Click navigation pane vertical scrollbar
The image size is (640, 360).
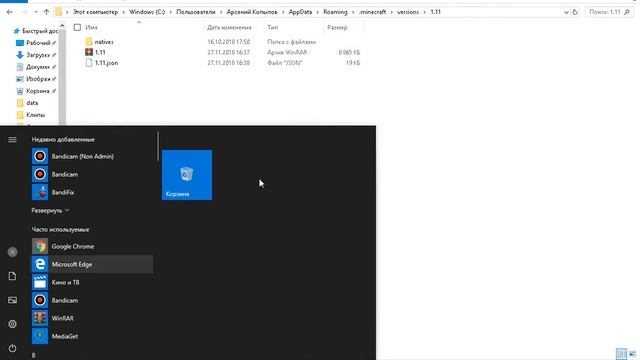pos(62,78)
